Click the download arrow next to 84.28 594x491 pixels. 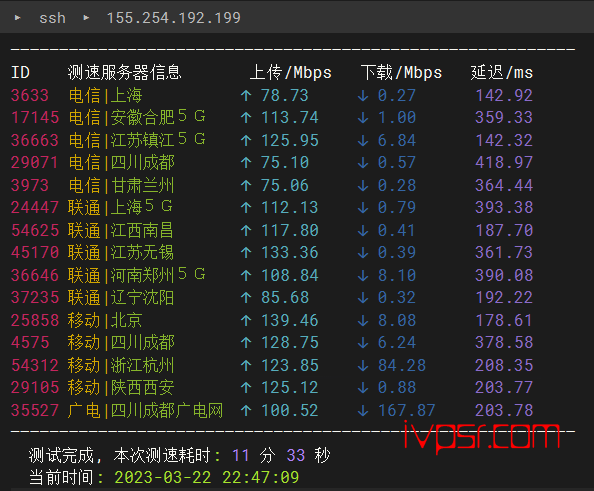point(363,365)
